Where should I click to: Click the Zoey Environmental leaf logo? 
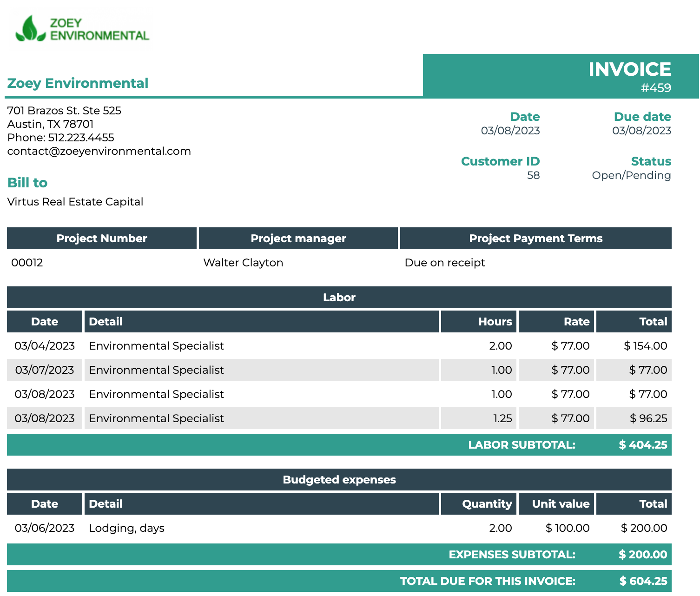coord(29,28)
